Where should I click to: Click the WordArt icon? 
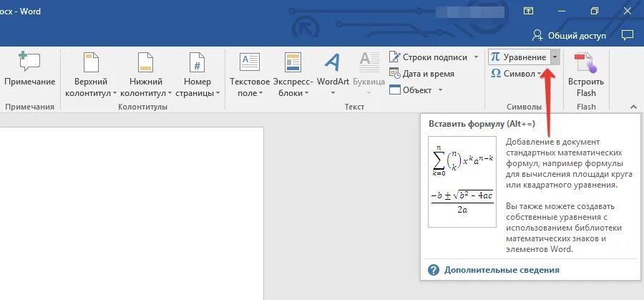(x=332, y=62)
